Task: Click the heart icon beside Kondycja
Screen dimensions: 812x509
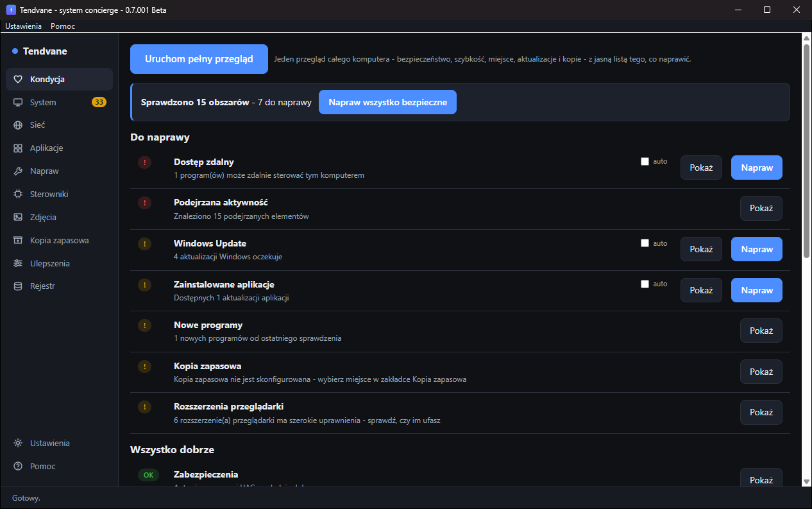Action: click(18, 80)
